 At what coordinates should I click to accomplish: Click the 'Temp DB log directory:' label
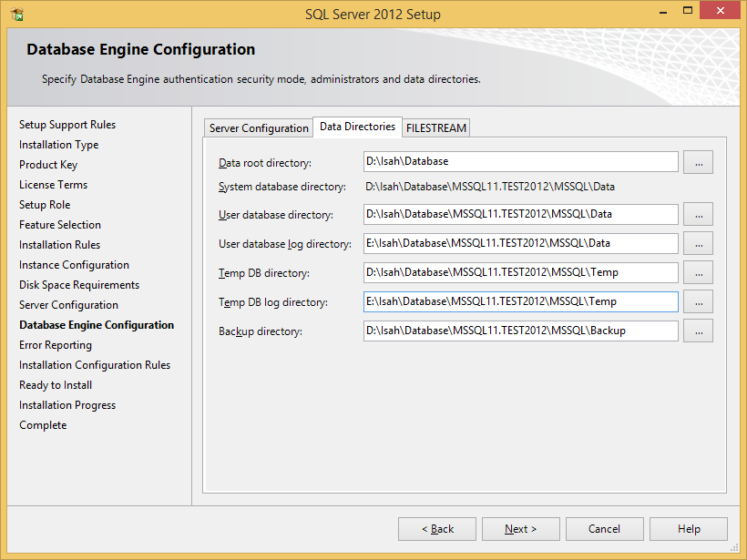pos(273,302)
